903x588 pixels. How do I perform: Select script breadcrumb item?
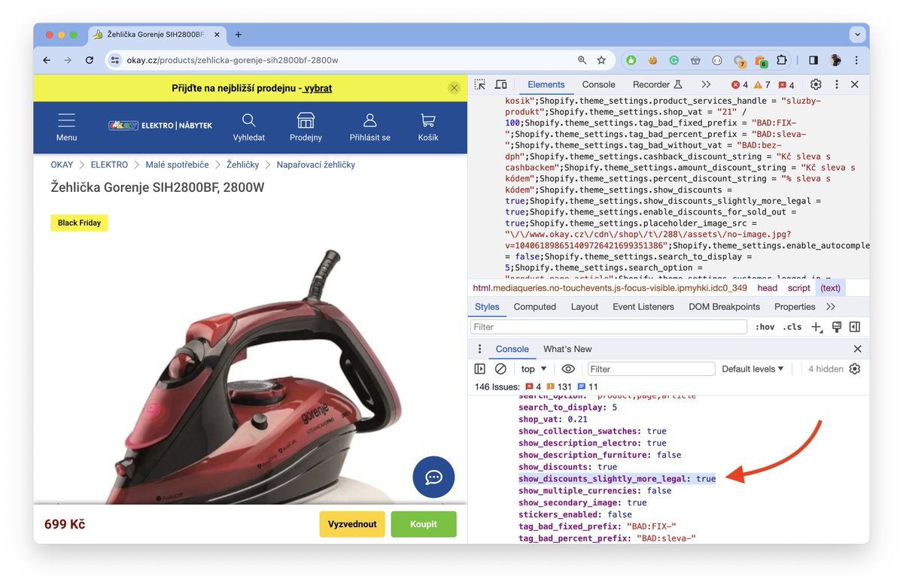coord(799,288)
